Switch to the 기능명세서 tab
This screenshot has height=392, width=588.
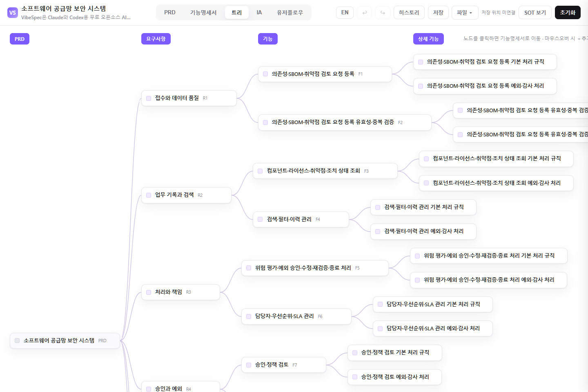click(x=203, y=13)
